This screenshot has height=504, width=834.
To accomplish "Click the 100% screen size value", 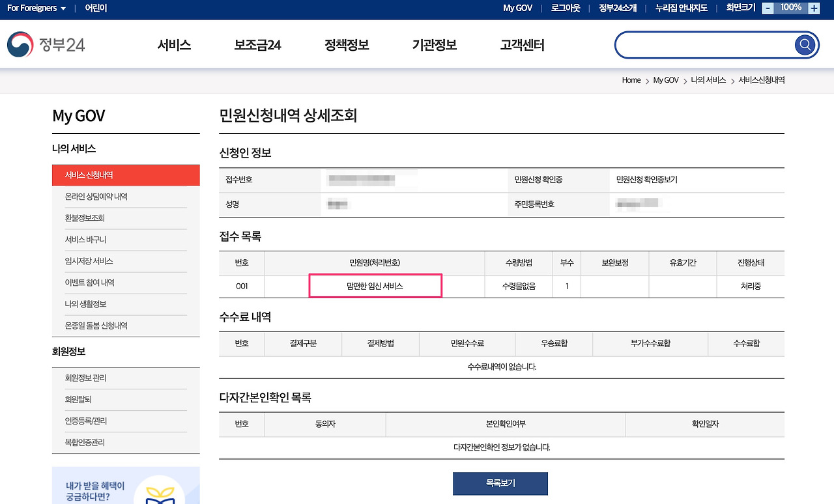I will tap(791, 8).
